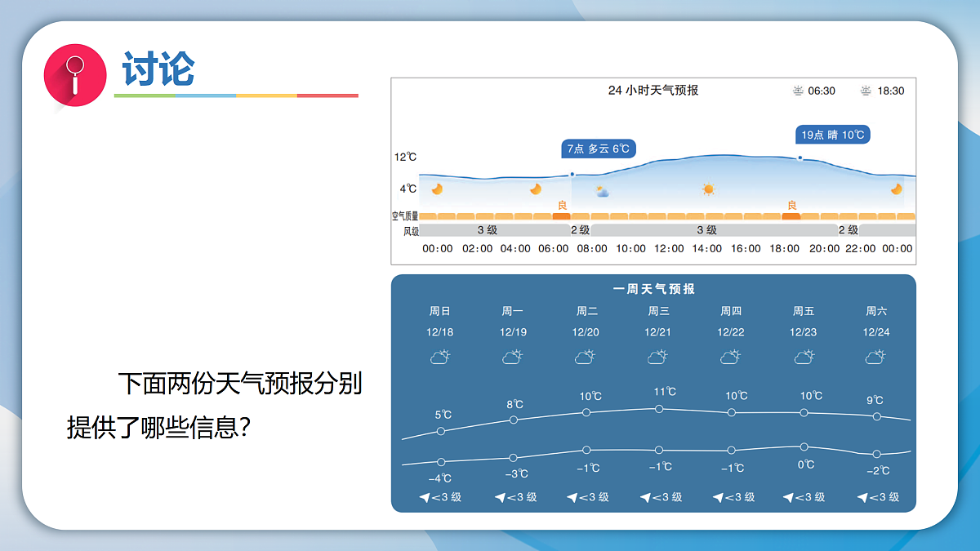Click the 周日 high temperature point 5℃

coord(441,431)
